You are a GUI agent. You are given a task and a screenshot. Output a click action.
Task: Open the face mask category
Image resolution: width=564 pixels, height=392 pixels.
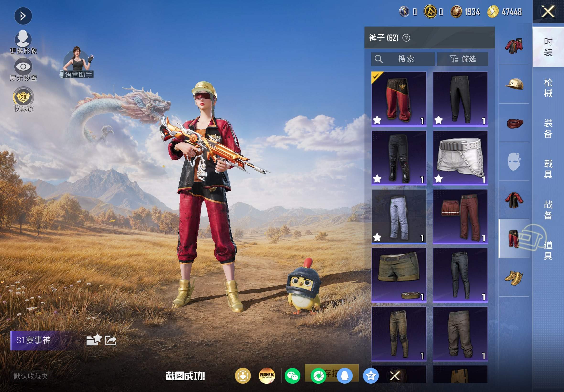pos(514,162)
